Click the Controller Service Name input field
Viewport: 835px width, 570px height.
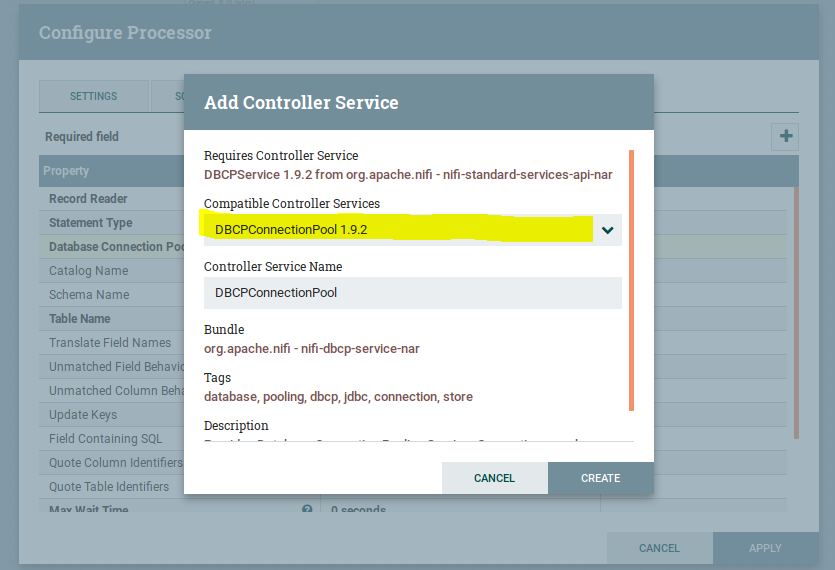(x=412, y=293)
